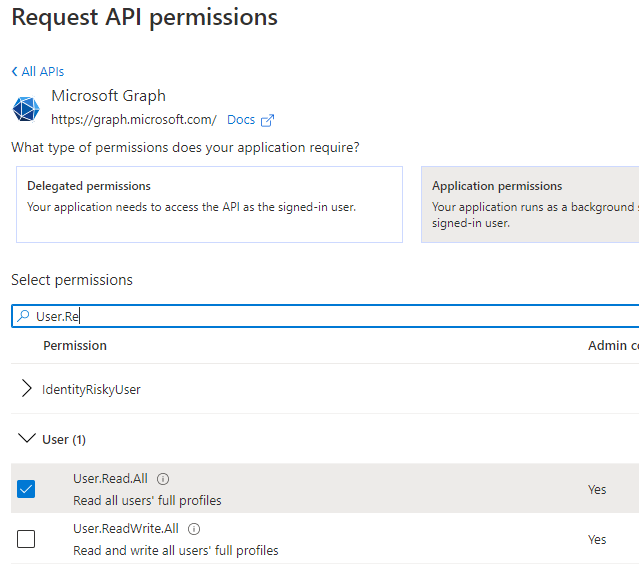Choose Delegated permissions card
The image size is (639, 578).
[209, 204]
